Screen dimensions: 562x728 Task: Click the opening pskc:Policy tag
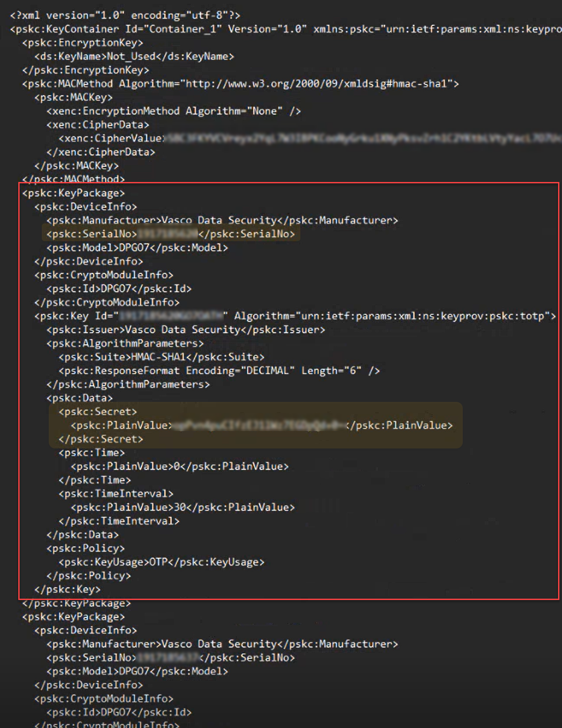point(86,549)
